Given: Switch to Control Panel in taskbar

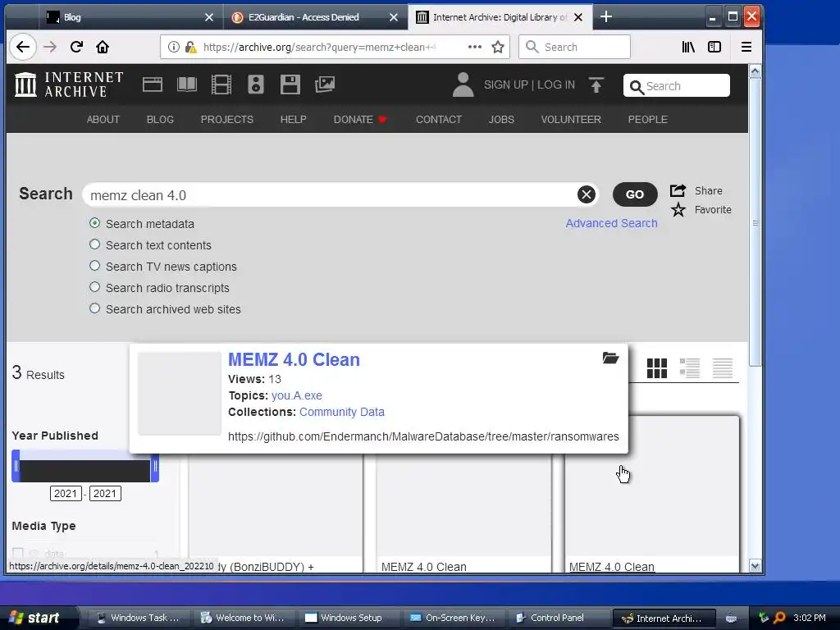Looking at the screenshot, I should (556, 618).
